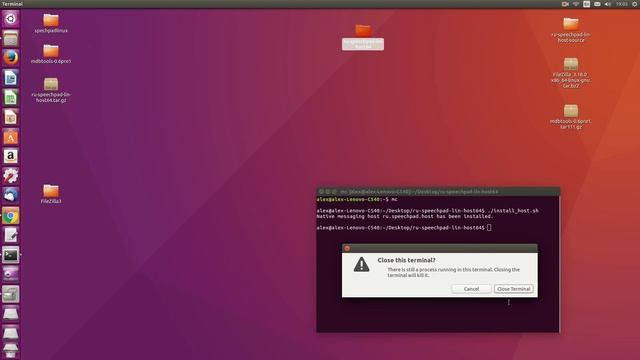Open the spechpadlinux desktop folder
This screenshot has width=640, height=360.
tap(51, 23)
